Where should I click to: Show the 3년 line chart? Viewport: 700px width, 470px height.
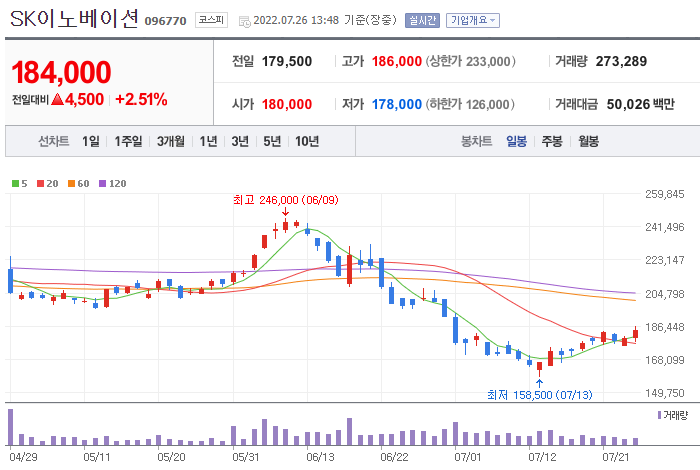coord(240,141)
